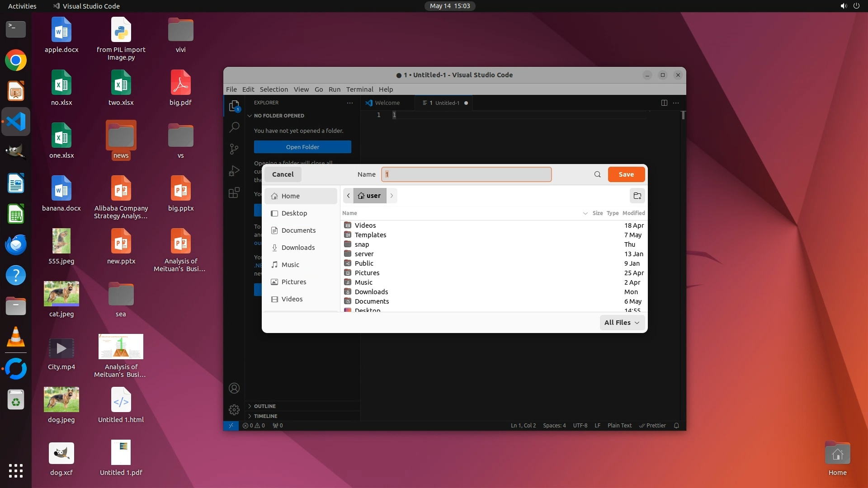Screen dimensions: 868x488
Task: Click the notifications bell in status bar
Action: tap(676, 426)
